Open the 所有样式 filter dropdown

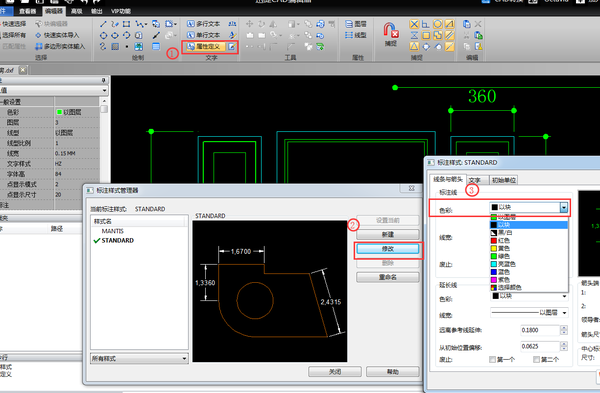[139, 359]
